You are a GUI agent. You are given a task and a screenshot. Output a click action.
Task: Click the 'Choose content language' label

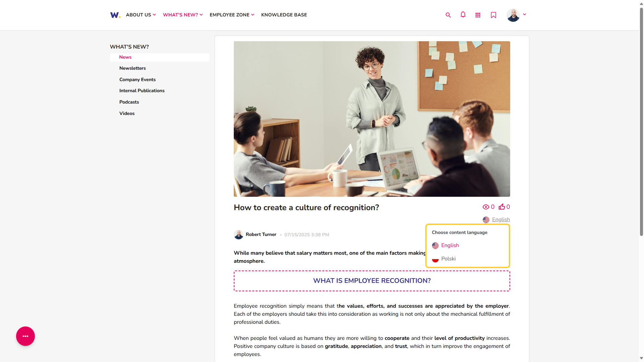click(x=460, y=233)
